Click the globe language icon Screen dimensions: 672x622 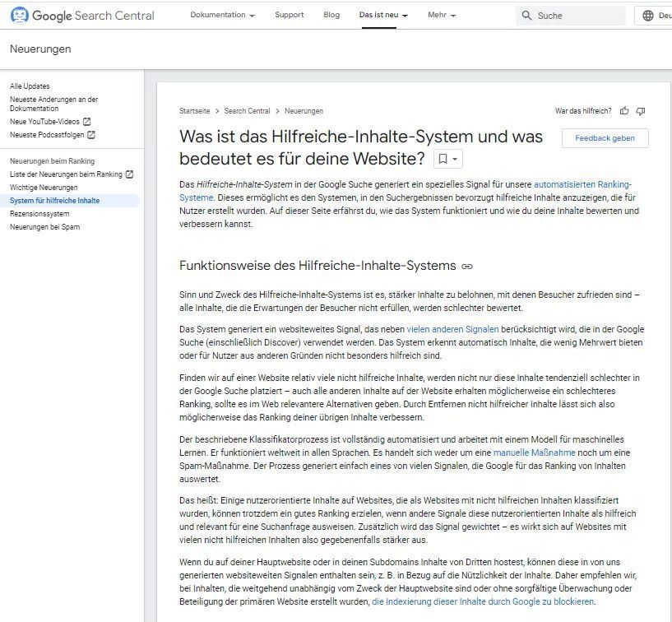pos(648,16)
